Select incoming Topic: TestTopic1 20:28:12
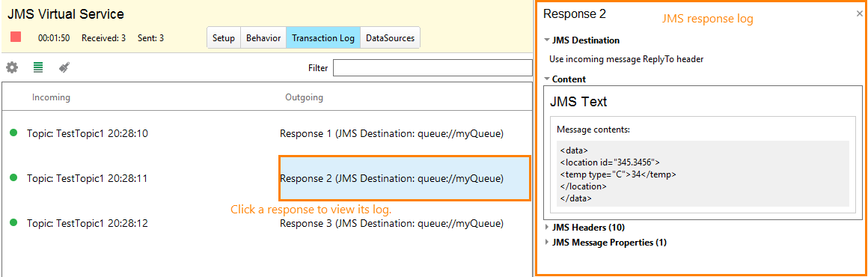868x277 pixels. coord(88,223)
